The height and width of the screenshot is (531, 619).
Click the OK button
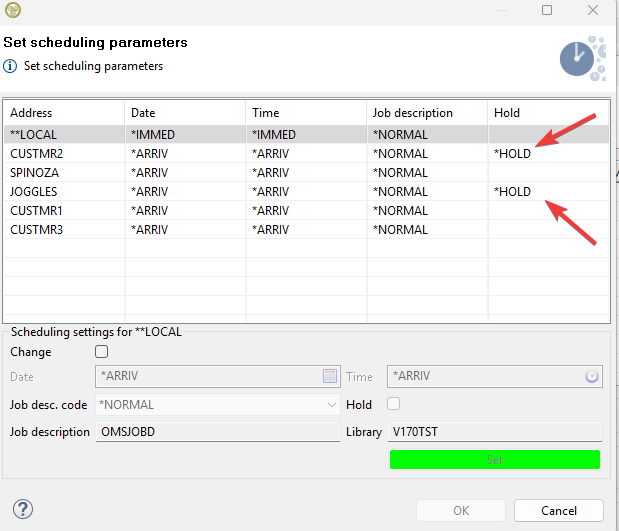click(x=460, y=510)
